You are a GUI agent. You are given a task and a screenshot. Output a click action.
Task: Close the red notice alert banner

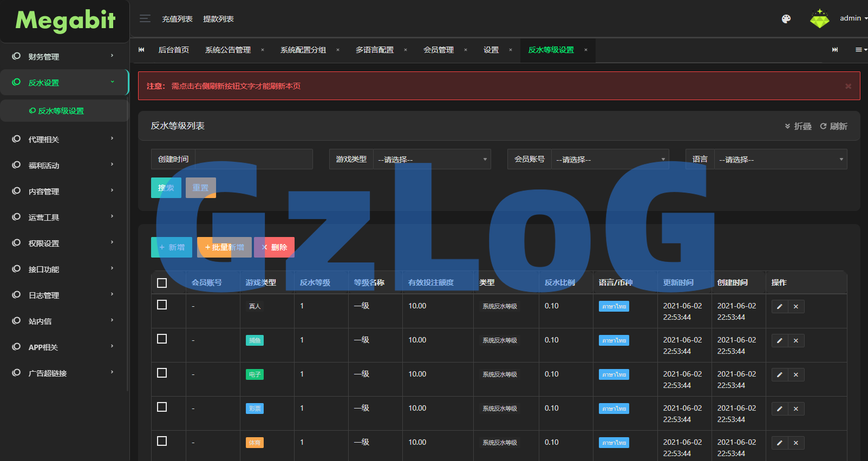[848, 86]
